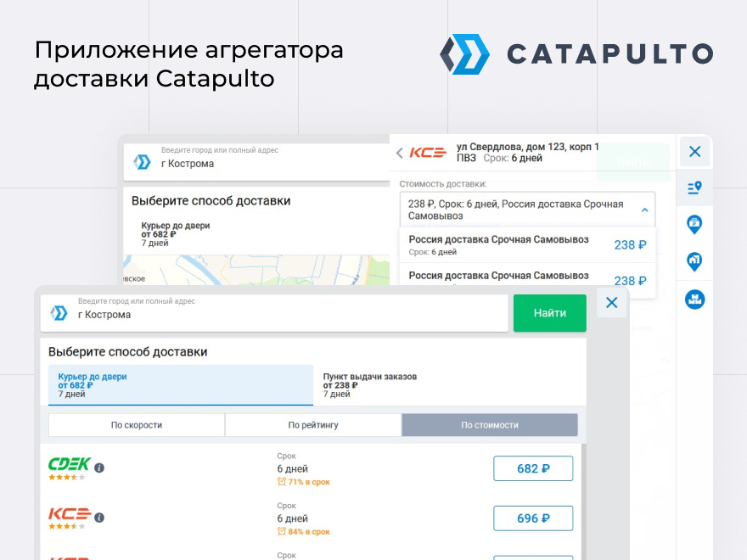747x560 pixels.
Task: Click the green Найти button in front window
Action: 550,313
